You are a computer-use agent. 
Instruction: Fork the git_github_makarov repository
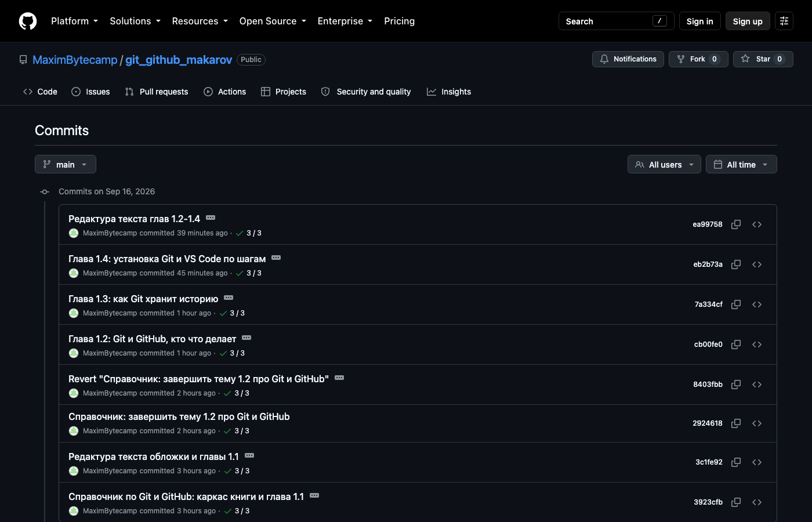[698, 59]
